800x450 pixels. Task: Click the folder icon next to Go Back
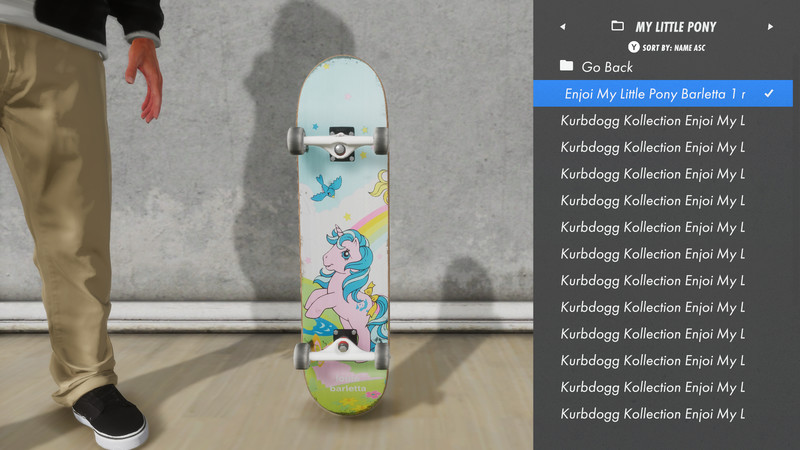coord(566,65)
